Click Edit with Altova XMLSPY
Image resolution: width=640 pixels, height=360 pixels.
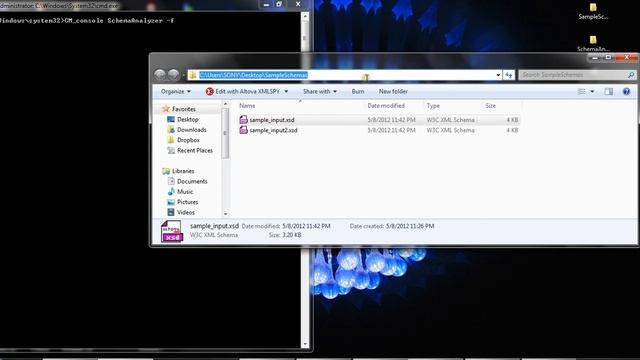(x=247, y=91)
